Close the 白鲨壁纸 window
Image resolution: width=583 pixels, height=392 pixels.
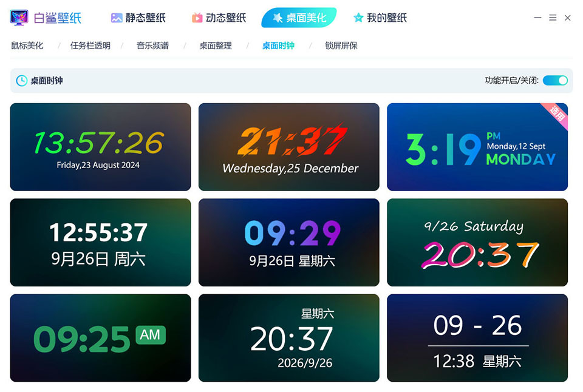pyautogui.click(x=567, y=18)
